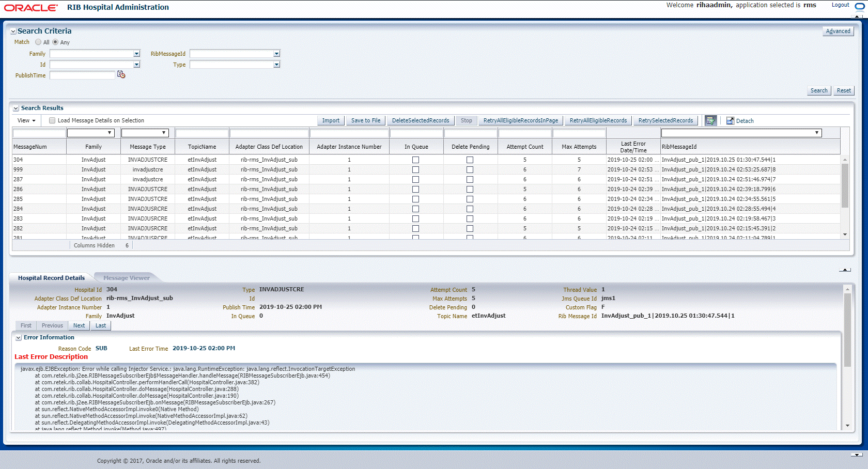Click the Save to File button
This screenshot has width=868, height=469.
(366, 120)
